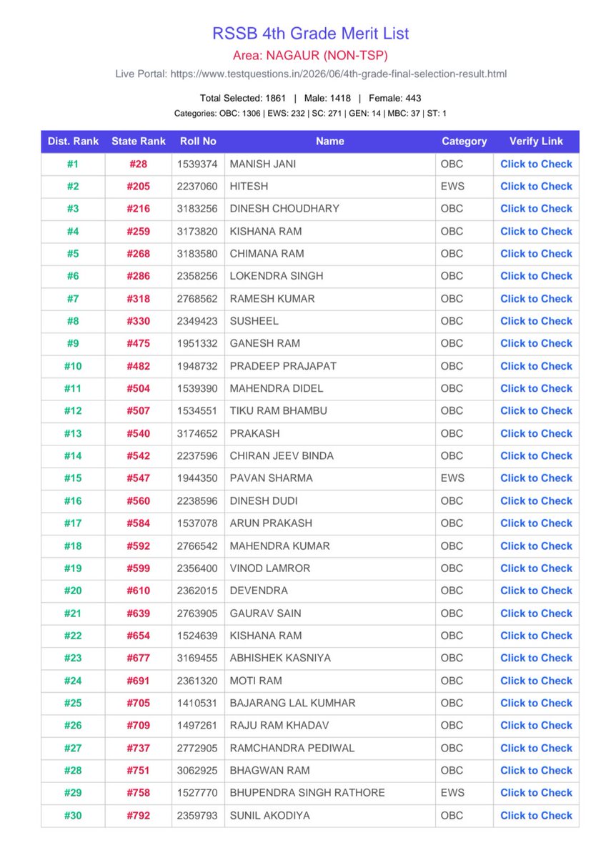Select state rank #28 cell
Viewport: 616px width, 858px height.
tap(139, 164)
